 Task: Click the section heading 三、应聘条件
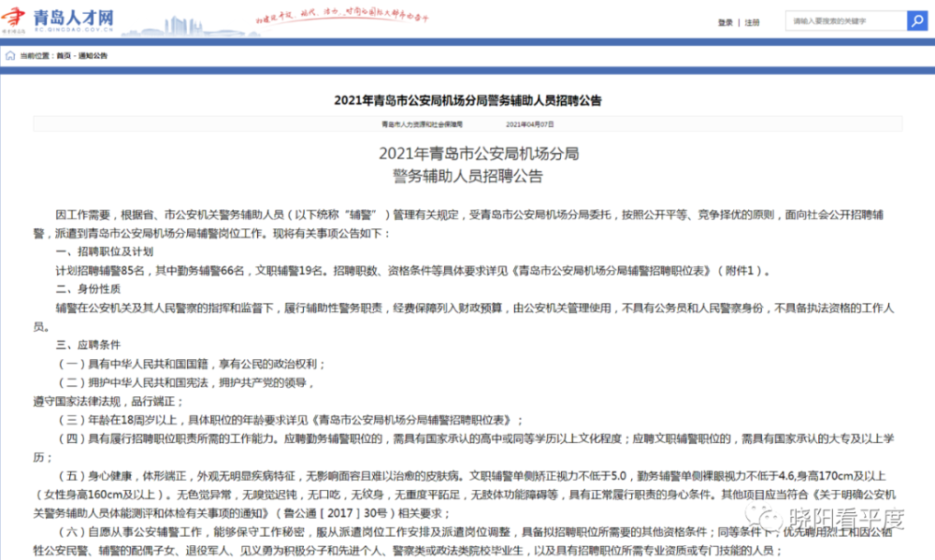(x=88, y=345)
